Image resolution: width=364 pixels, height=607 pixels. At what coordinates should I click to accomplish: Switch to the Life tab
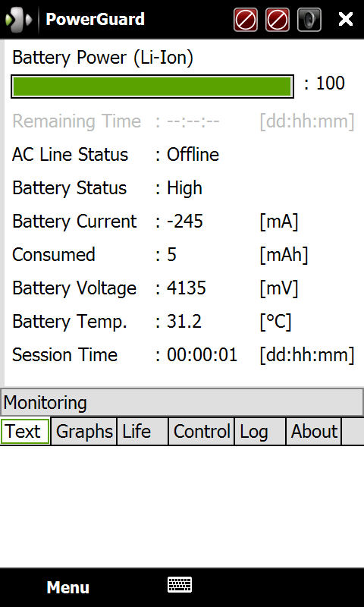(x=143, y=431)
